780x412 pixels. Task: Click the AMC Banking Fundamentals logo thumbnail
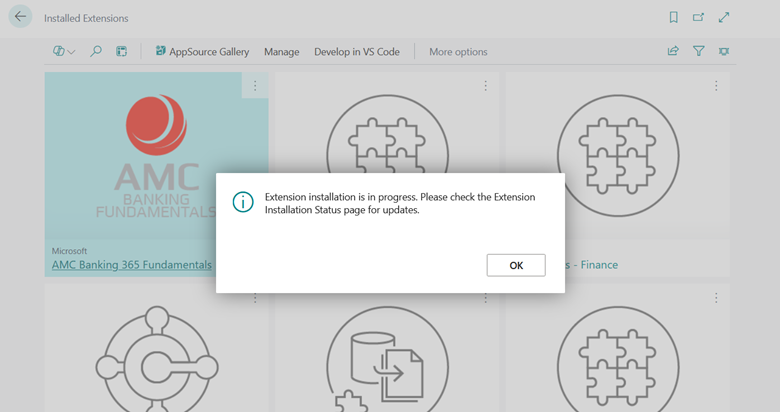156,160
